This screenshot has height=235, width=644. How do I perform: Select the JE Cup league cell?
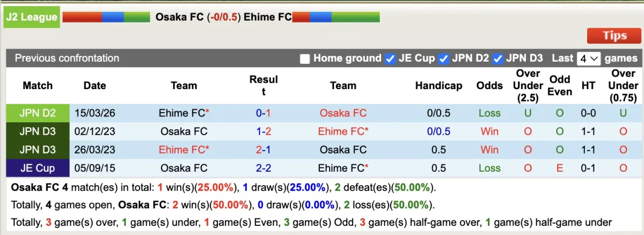[38, 168]
